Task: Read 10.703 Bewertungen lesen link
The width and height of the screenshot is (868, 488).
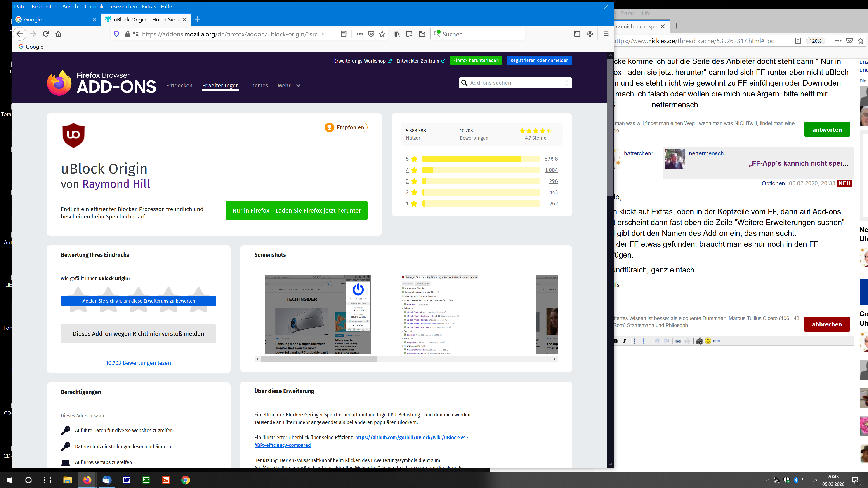Action: 138,363
